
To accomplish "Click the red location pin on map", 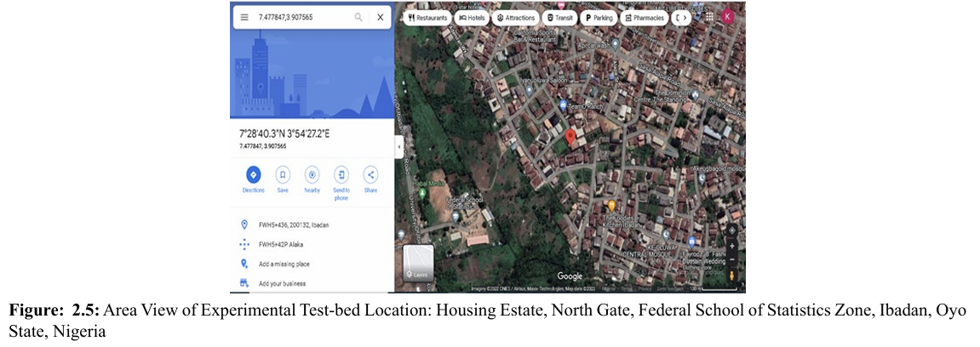I will (x=570, y=138).
